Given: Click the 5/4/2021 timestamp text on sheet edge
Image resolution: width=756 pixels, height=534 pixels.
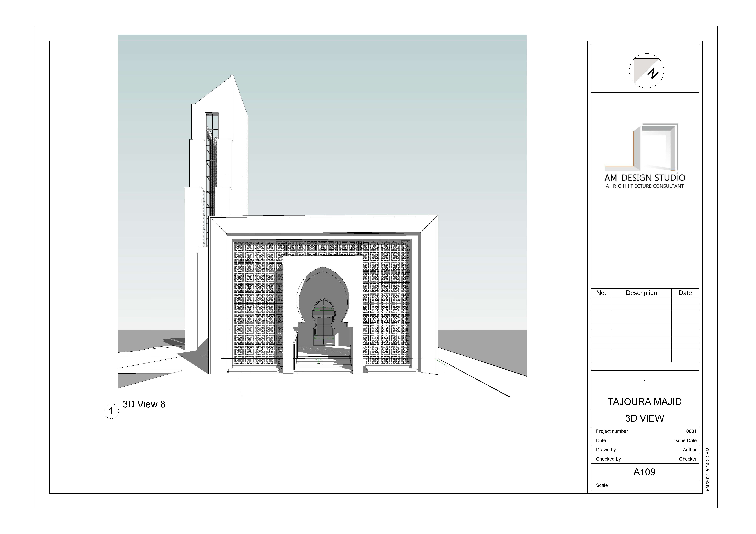Looking at the screenshot, I should 708,469.
